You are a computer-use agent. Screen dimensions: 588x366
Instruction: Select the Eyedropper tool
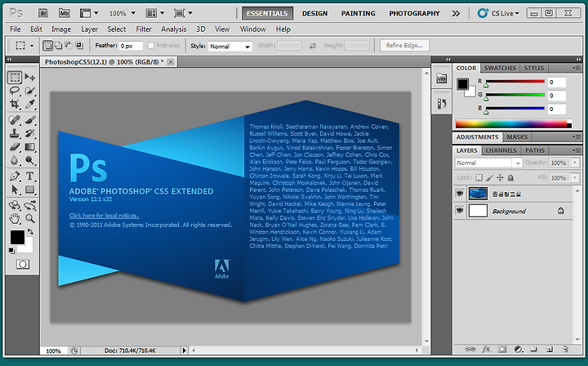[x=30, y=104]
